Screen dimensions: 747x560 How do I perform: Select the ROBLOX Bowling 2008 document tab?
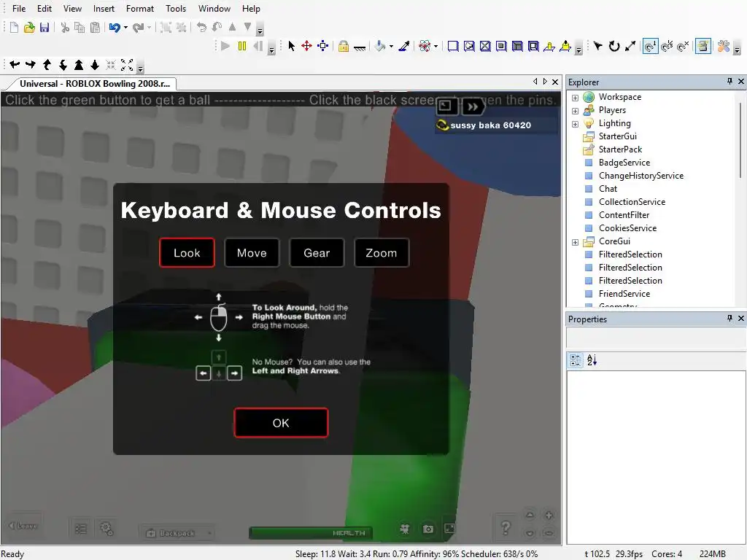click(x=95, y=84)
